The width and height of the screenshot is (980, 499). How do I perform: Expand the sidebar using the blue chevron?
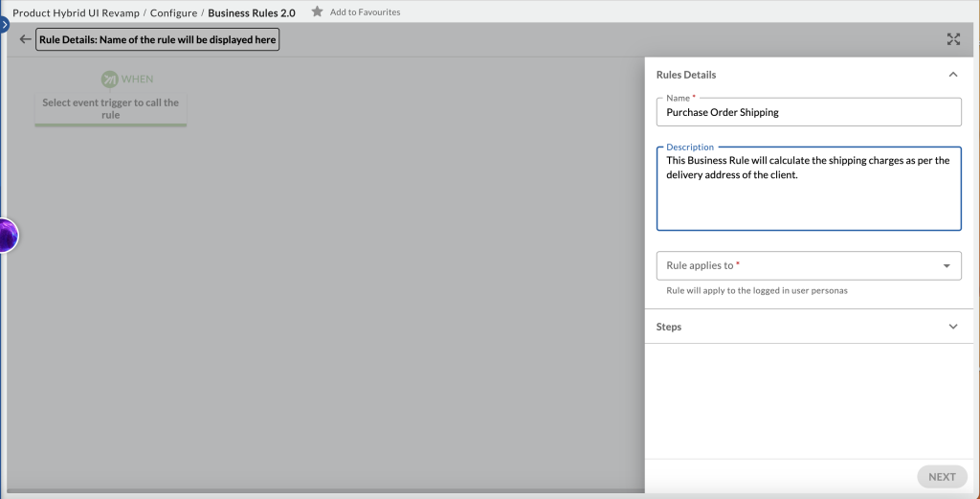click(4, 21)
